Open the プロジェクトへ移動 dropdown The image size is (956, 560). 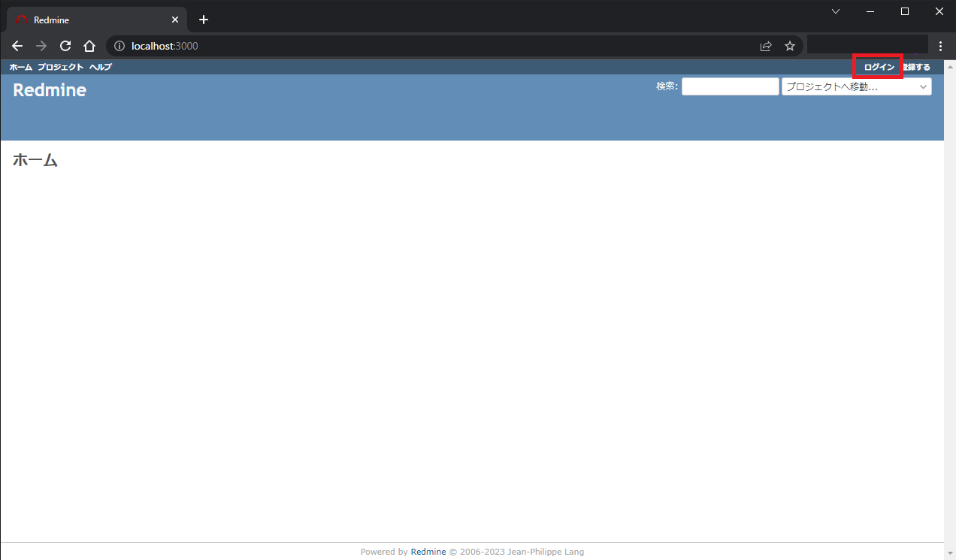(856, 86)
